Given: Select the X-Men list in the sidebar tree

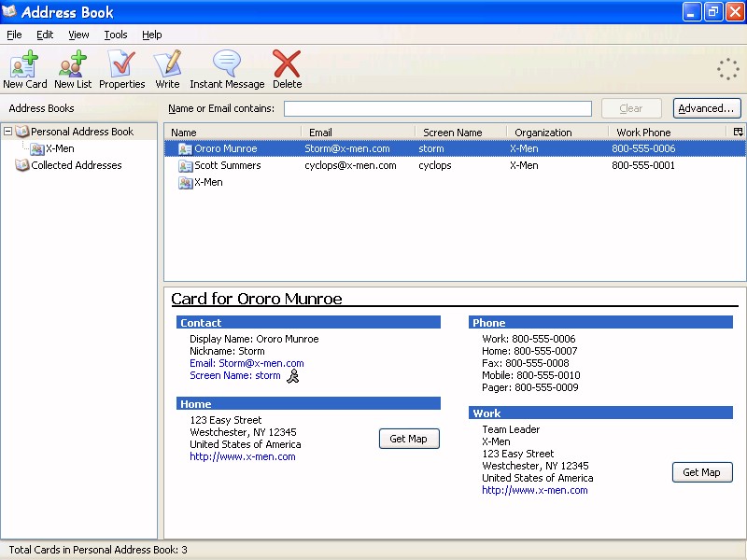Looking at the screenshot, I should (60, 148).
